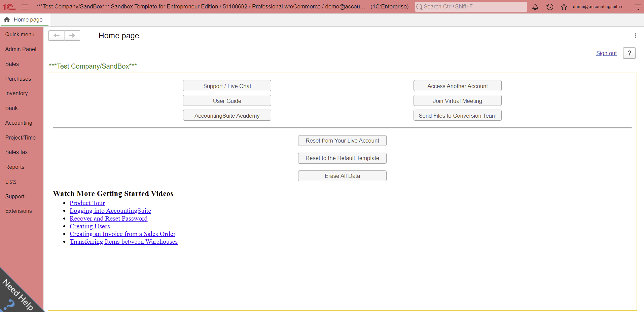This screenshot has height=312, width=644.
Task: Open the Lists section
Action: pos(11,182)
